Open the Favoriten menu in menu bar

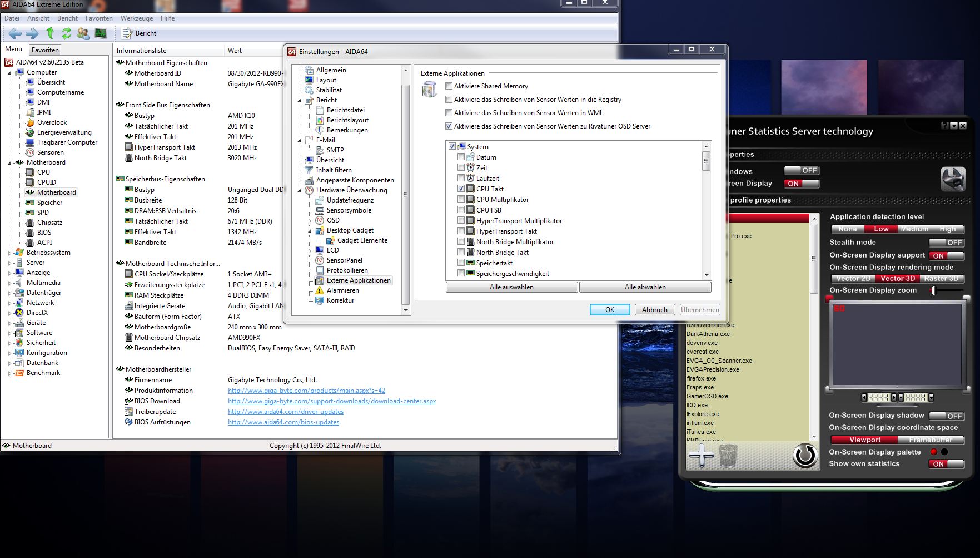point(99,18)
